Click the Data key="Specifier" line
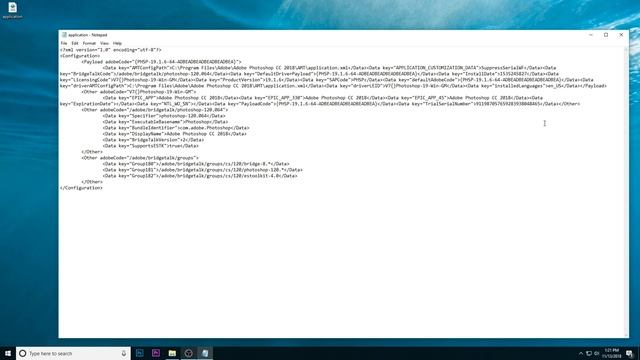Screen dimensions: 640x360 coord(164,116)
